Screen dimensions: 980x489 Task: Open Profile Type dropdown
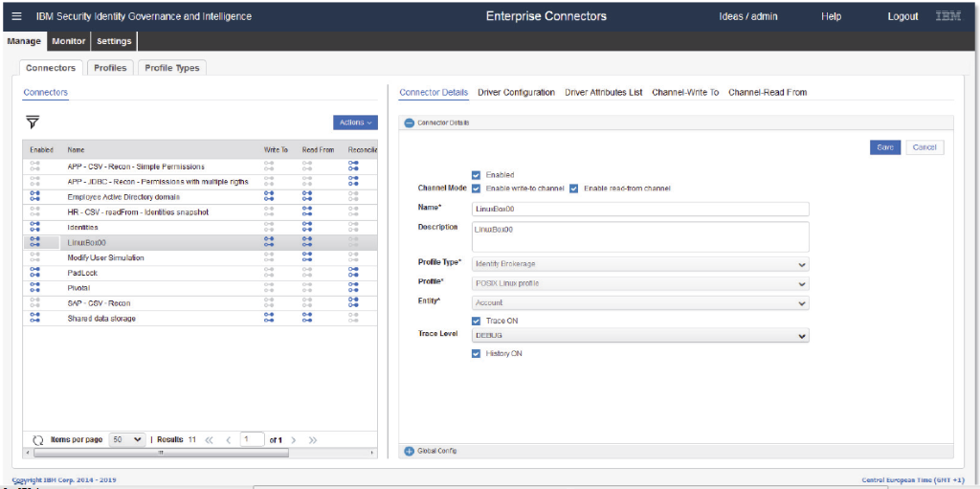pyautogui.click(x=640, y=264)
